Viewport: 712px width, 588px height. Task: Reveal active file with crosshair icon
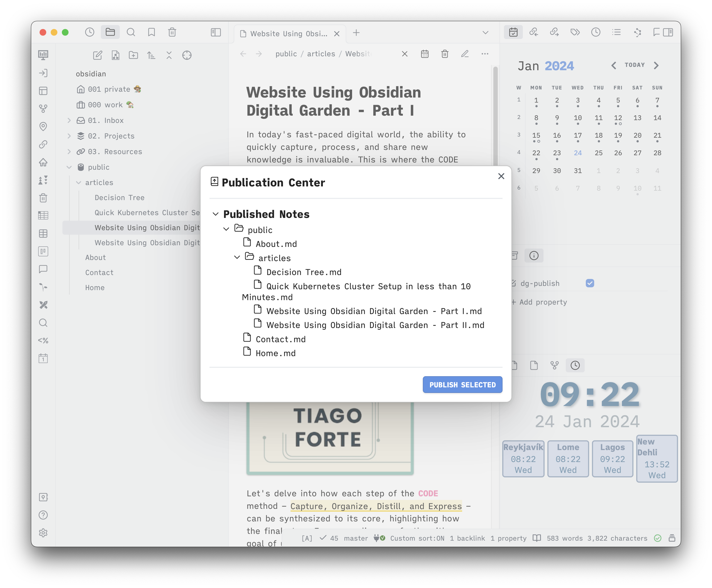click(x=187, y=55)
